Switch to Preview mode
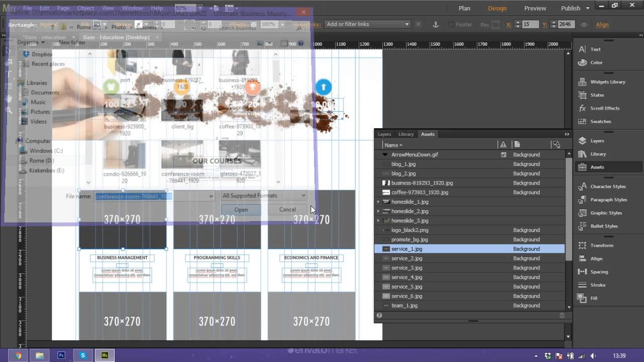Image resolution: width=644 pixels, height=362 pixels. click(535, 8)
